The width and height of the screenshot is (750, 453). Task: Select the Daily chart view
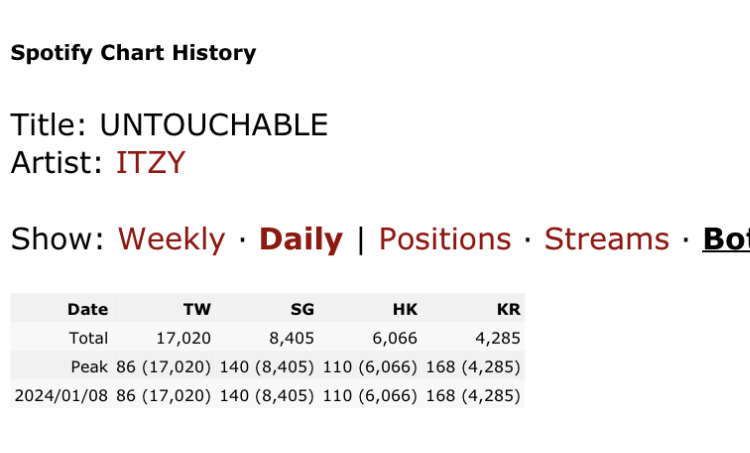[x=300, y=239]
